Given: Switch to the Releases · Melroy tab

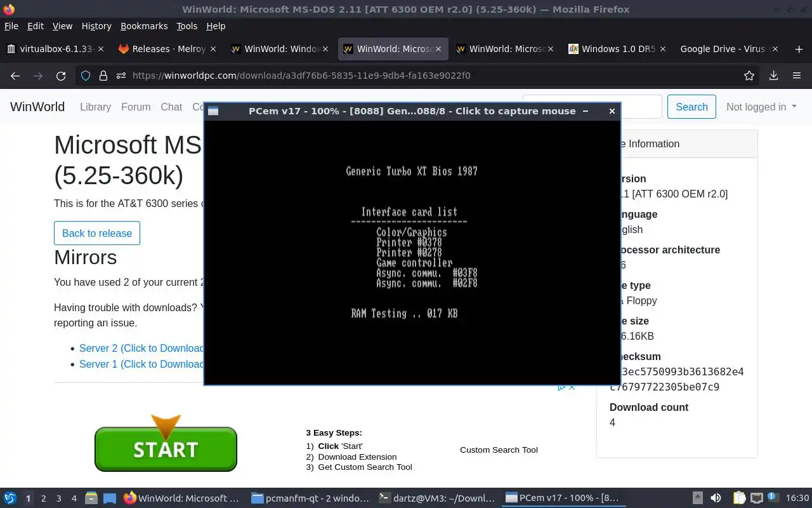Looking at the screenshot, I should [x=168, y=49].
